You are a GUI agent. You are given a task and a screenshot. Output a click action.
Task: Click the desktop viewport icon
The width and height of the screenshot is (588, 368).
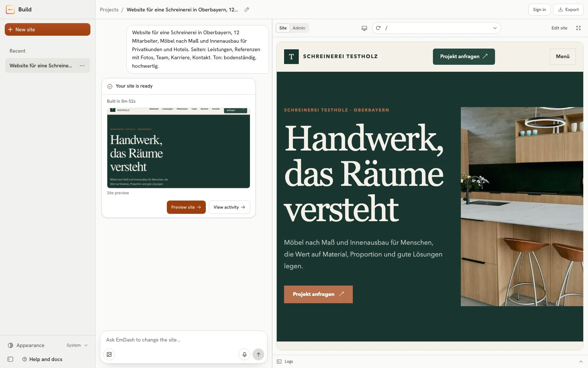click(x=364, y=28)
